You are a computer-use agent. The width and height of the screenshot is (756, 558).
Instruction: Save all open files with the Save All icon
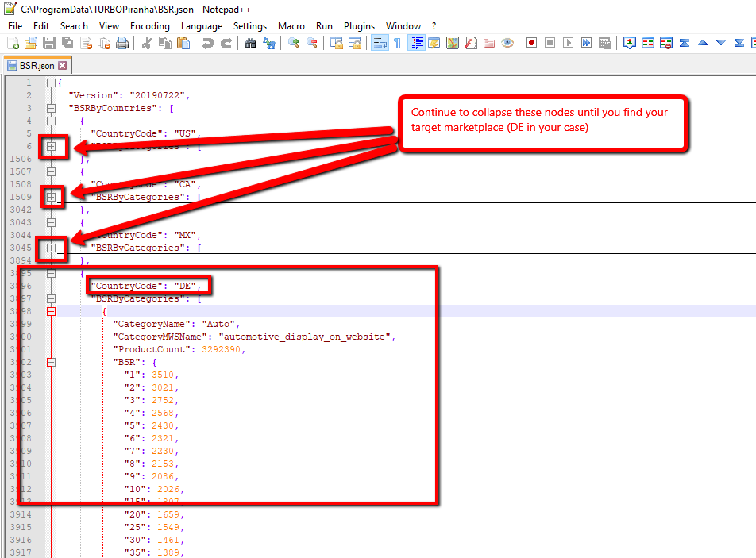coord(67,43)
